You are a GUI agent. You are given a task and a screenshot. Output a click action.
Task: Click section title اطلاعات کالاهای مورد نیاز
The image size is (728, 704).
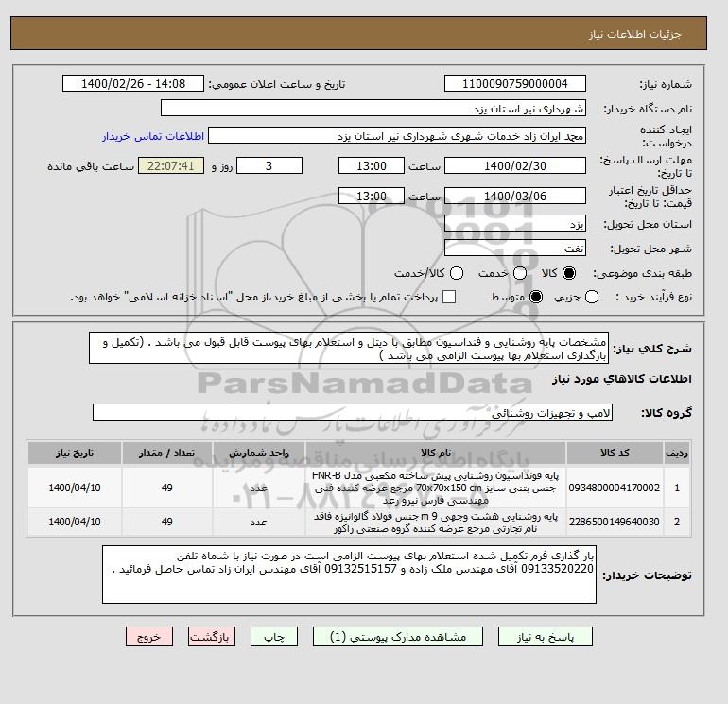(621, 379)
